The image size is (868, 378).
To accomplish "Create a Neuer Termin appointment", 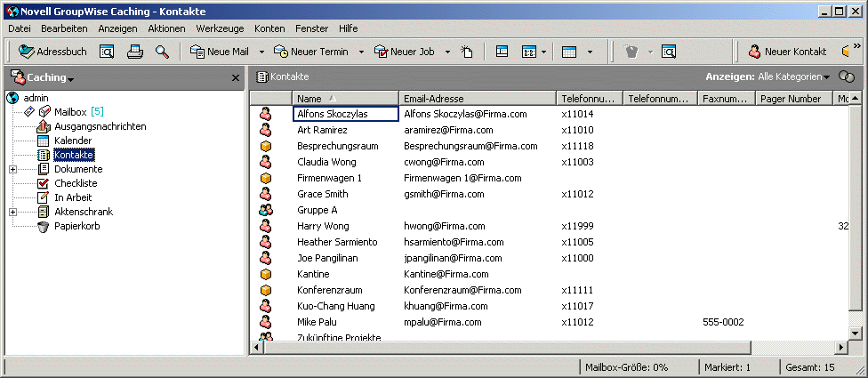I will pos(311,52).
